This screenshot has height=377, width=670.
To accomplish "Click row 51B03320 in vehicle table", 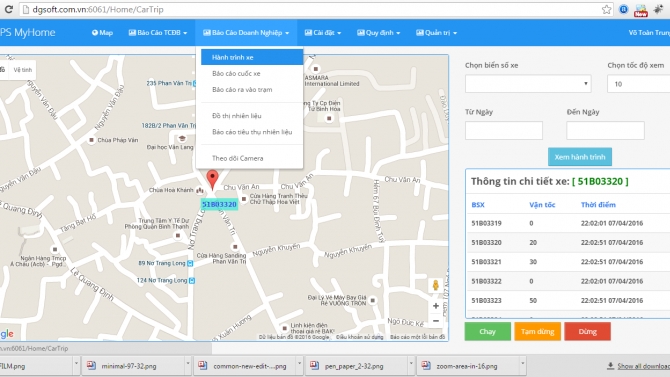I will pyautogui.click(x=568, y=242).
